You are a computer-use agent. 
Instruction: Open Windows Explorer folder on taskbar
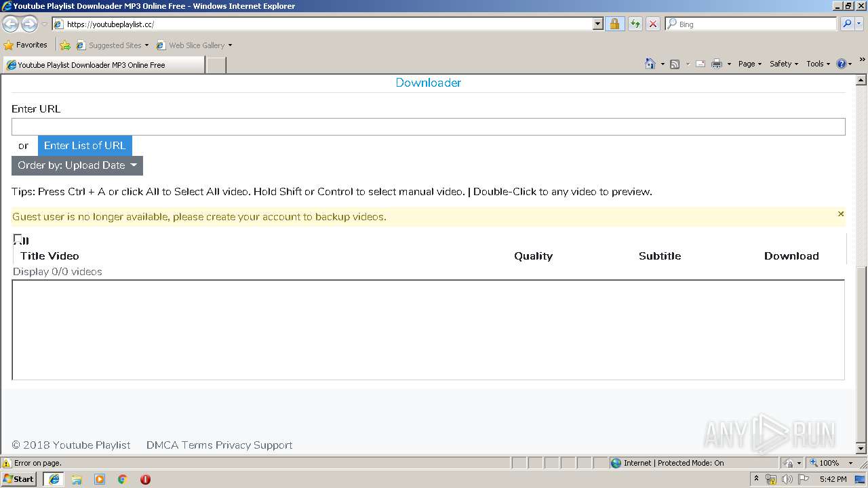(x=77, y=479)
